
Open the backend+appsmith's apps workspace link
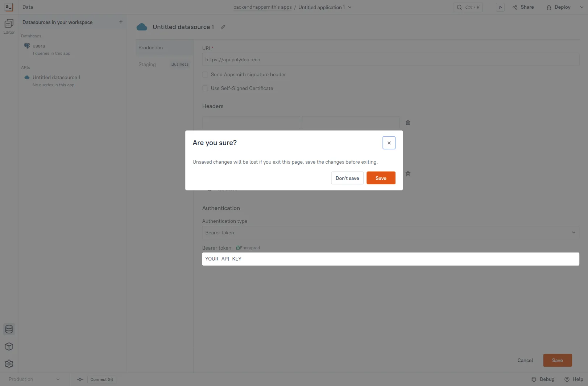pyautogui.click(x=262, y=7)
